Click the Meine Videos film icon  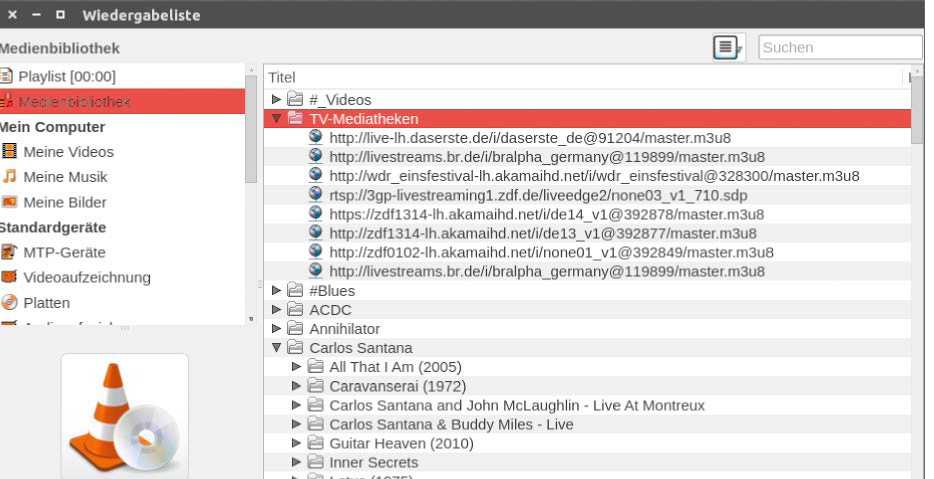tap(9, 151)
